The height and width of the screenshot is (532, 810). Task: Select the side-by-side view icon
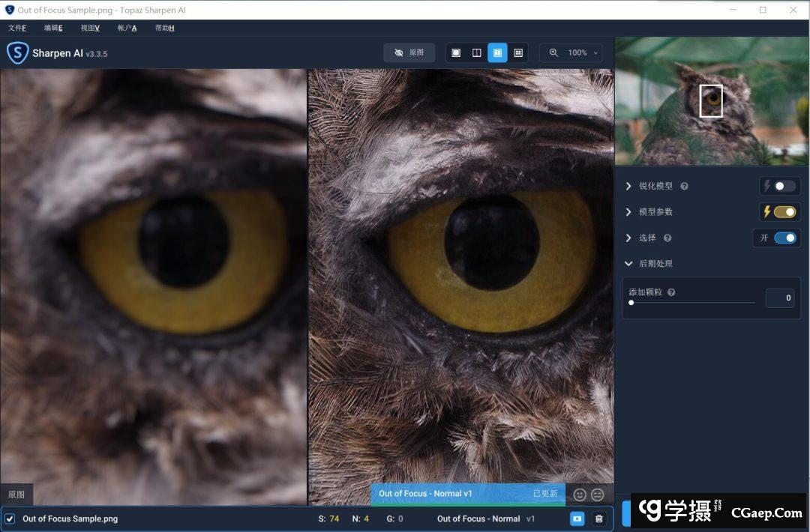point(497,53)
